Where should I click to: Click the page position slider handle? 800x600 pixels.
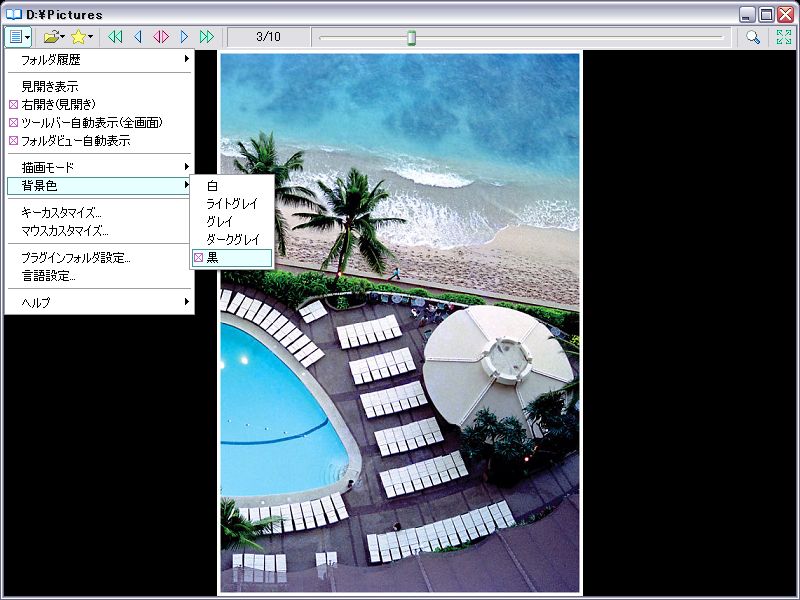(411, 37)
